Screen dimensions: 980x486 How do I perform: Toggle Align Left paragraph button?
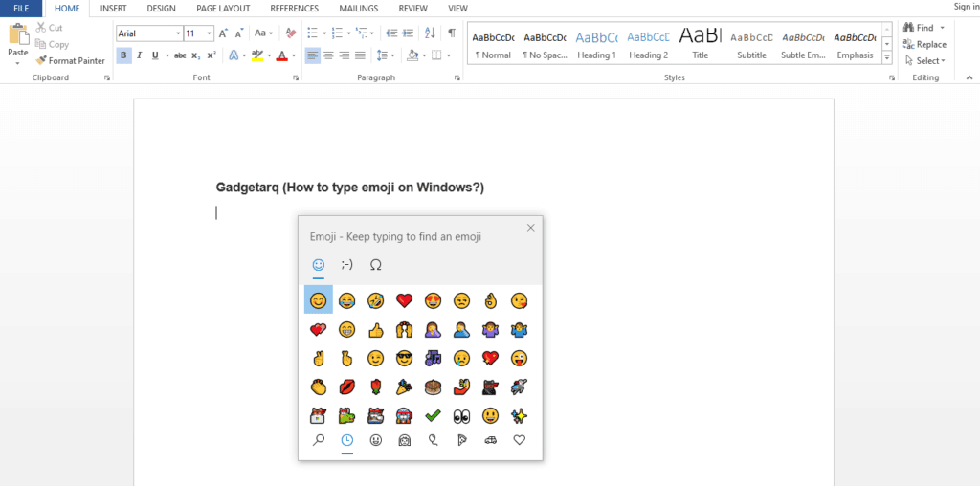[313, 55]
